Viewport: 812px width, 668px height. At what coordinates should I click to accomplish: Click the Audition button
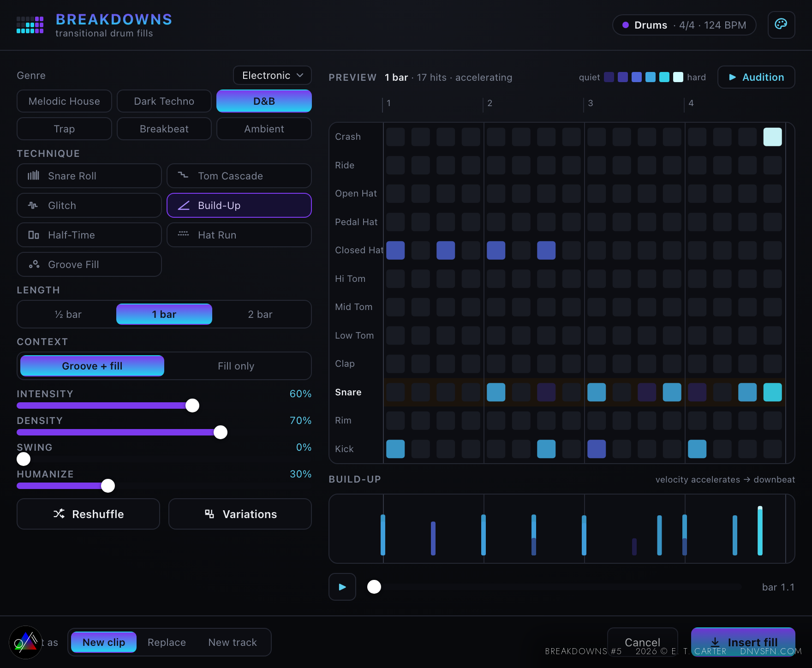(x=756, y=77)
